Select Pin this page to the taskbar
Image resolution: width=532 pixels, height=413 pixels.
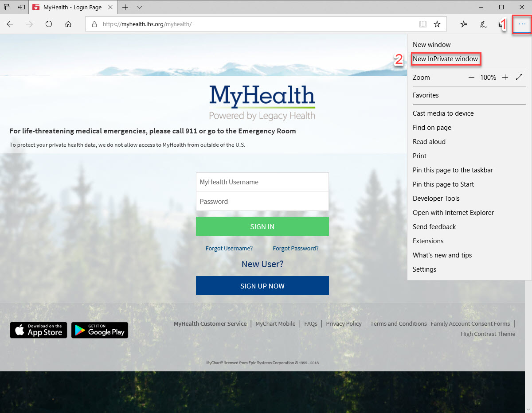[453, 170]
